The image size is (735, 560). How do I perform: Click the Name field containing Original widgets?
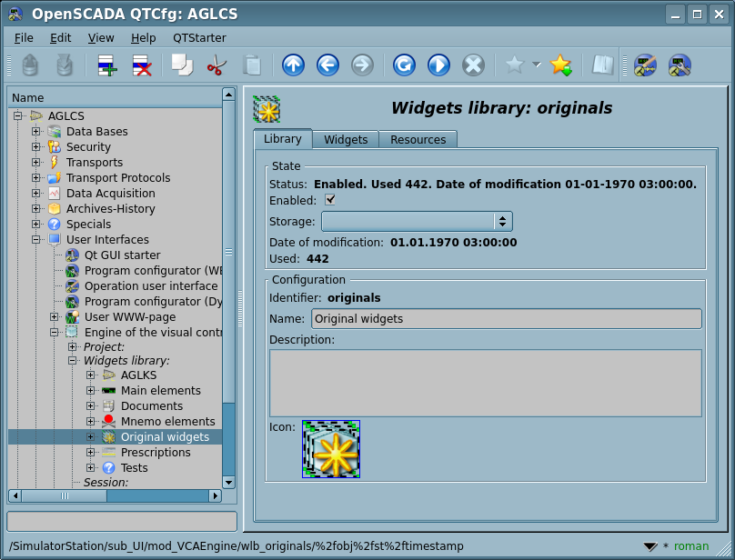click(506, 319)
